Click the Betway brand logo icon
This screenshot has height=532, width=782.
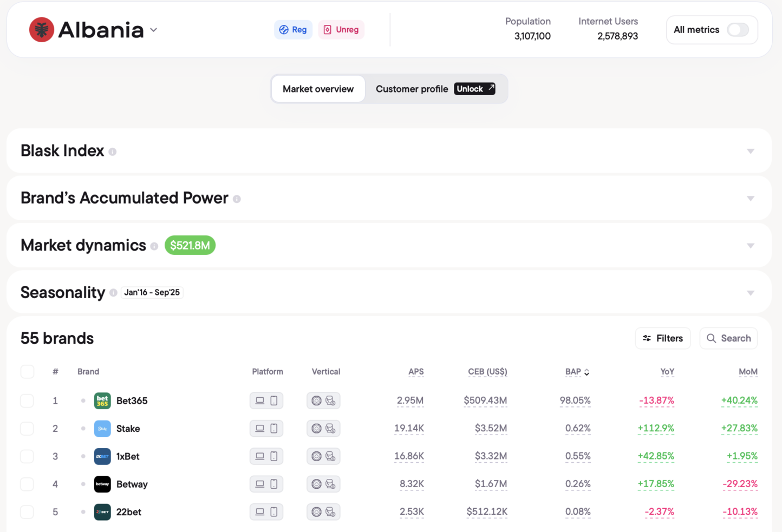102,484
